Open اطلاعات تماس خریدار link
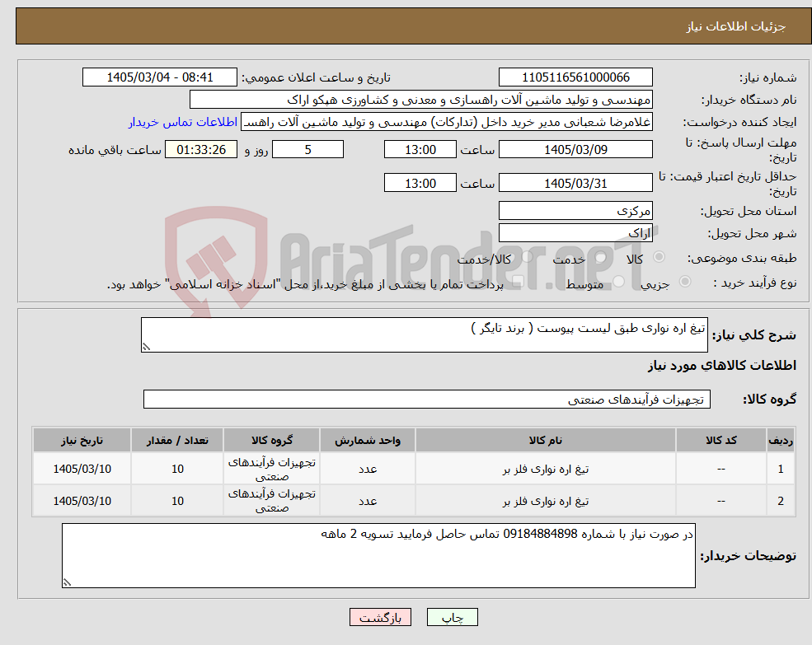This screenshot has height=645, width=812. coord(183,122)
